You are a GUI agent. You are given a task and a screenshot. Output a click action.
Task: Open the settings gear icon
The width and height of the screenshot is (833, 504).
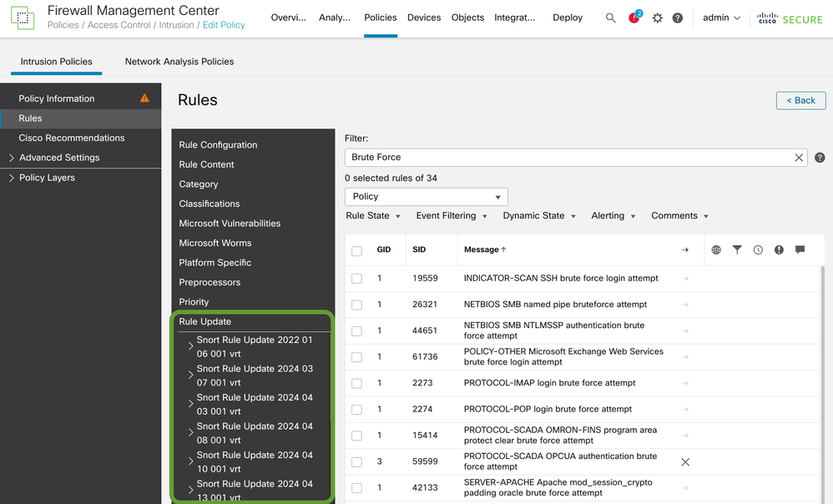point(657,18)
